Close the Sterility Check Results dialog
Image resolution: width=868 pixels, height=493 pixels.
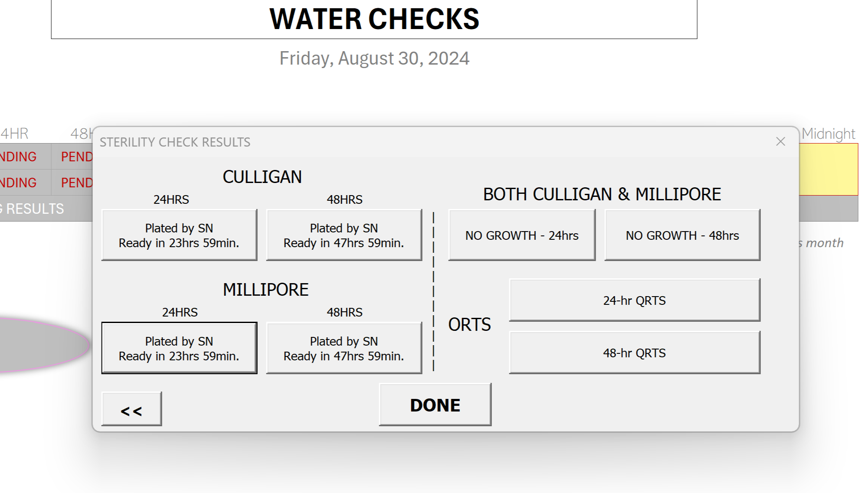coord(780,142)
